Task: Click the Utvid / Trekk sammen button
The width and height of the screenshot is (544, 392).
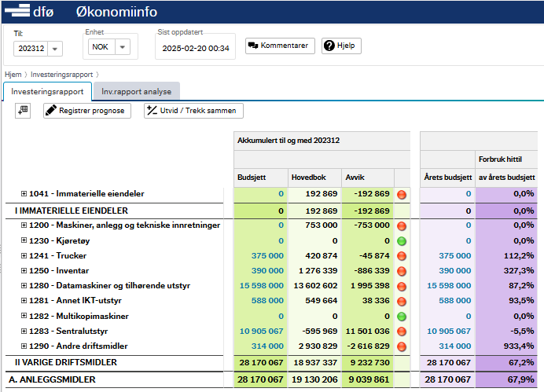Action: (193, 111)
